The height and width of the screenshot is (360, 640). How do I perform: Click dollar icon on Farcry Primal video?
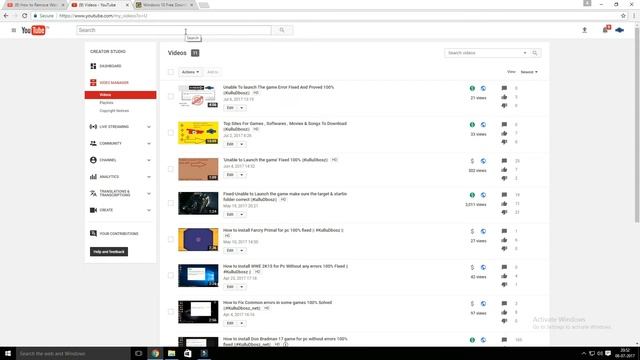(472, 231)
